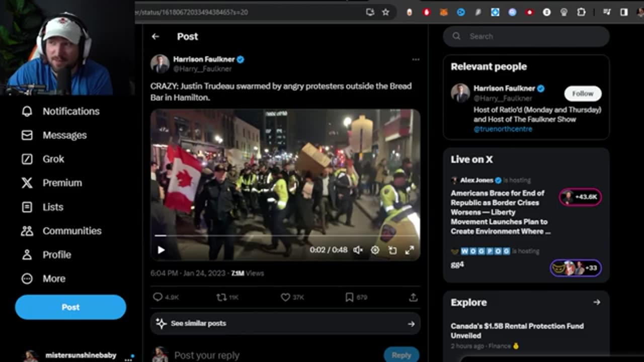Repost the post using the 11K icon
Image resolution: width=644 pixels, height=362 pixels.
pyautogui.click(x=227, y=297)
